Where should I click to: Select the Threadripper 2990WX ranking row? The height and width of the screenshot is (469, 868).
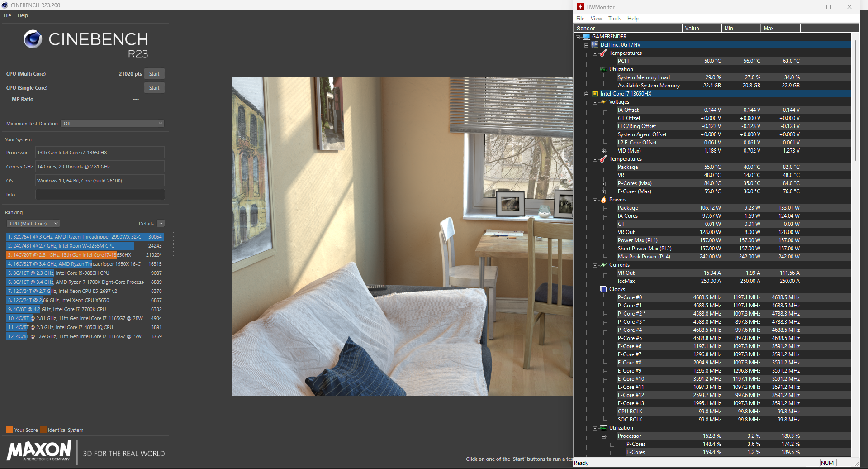[85, 237]
